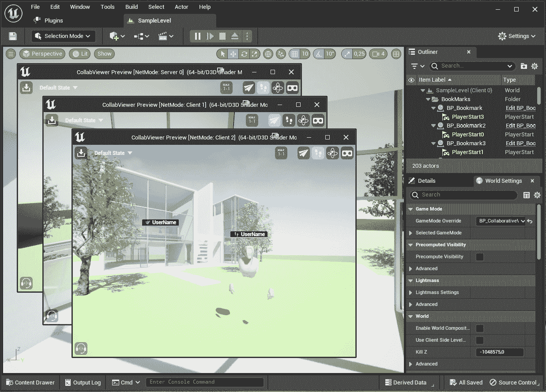Click the Scale 1:1 icon in Client 2 preview
The image size is (546, 392).
click(x=281, y=153)
